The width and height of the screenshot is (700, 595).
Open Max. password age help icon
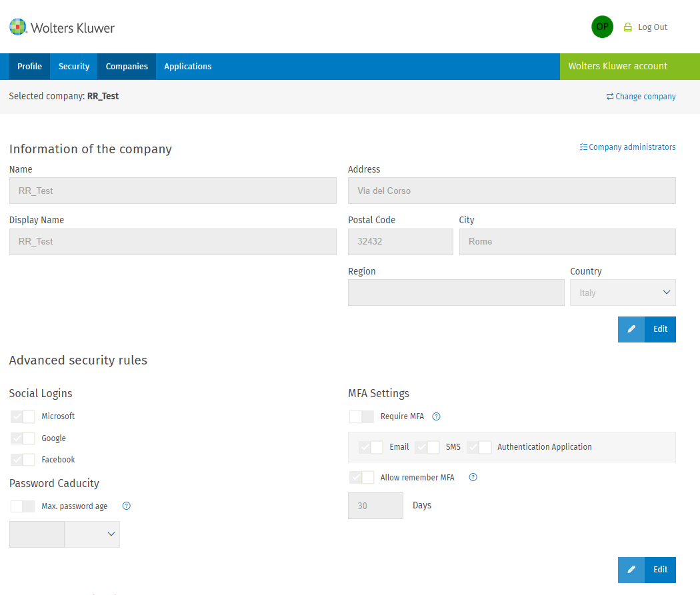[127, 506]
